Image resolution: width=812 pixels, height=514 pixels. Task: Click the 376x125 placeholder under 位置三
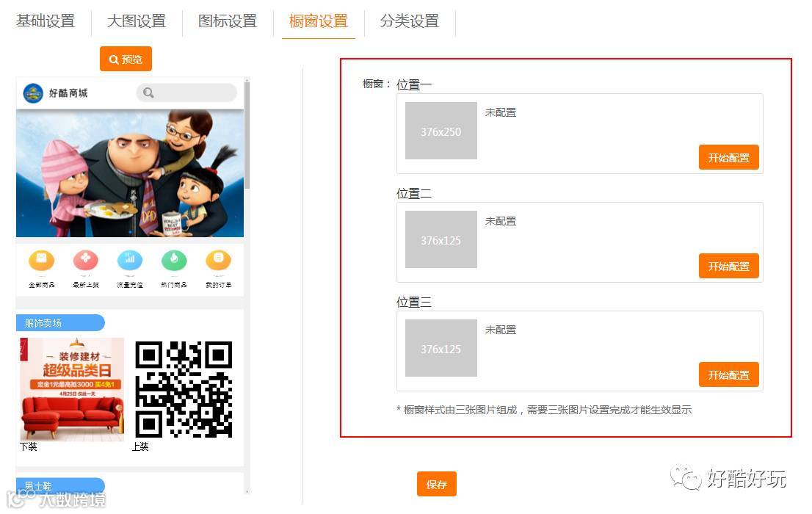(x=441, y=348)
